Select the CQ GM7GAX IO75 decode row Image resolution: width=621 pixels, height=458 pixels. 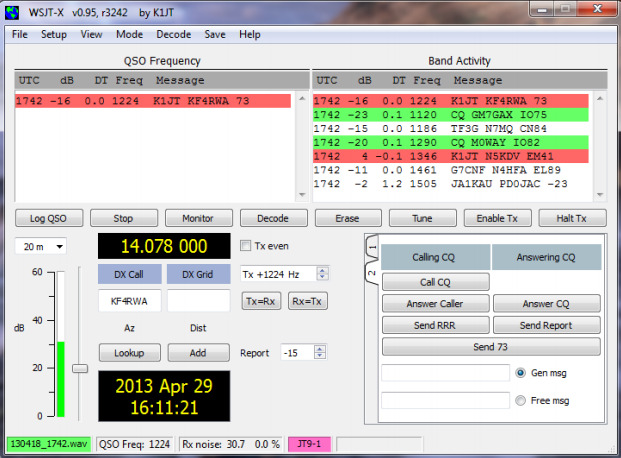pos(451,114)
